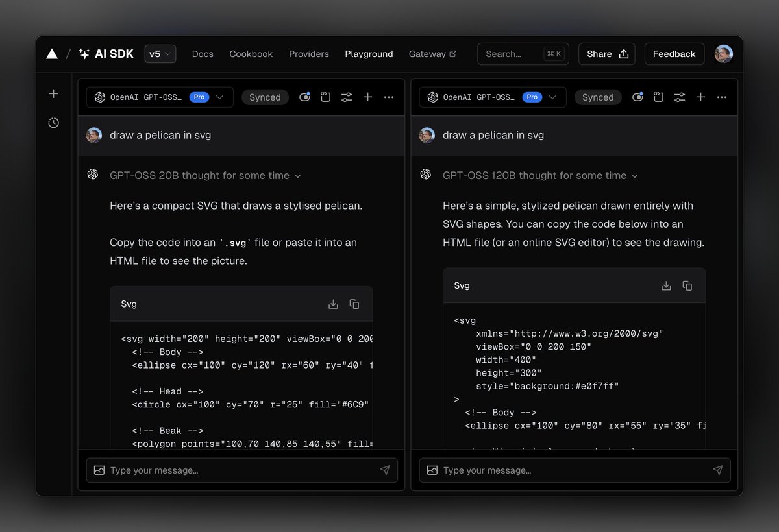Open more options menu in left panel
The height and width of the screenshot is (532, 779).
pos(389,97)
